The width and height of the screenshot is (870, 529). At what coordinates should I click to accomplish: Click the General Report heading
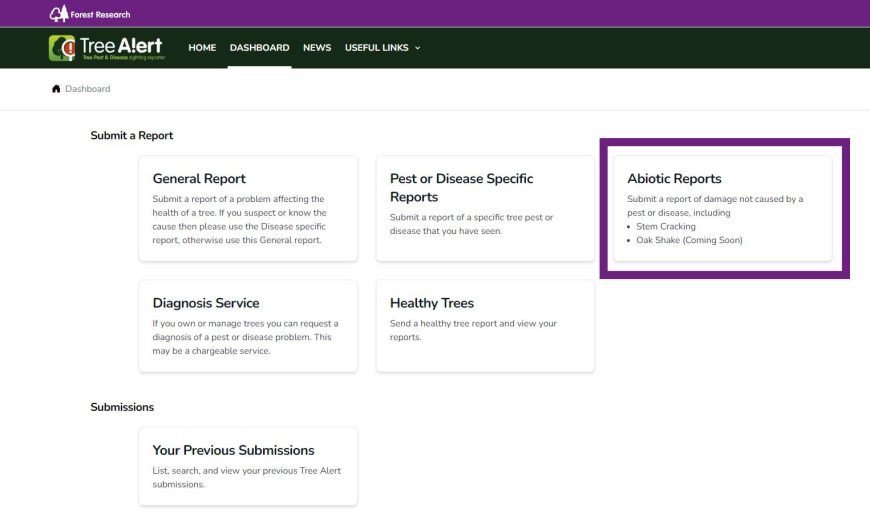click(x=199, y=179)
